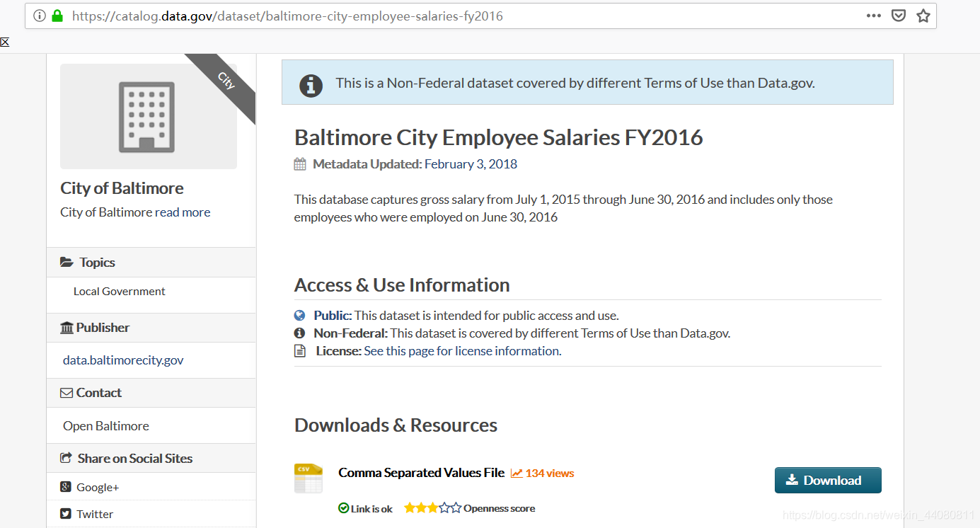Click the Publisher section header
The image size is (980, 528).
point(151,328)
